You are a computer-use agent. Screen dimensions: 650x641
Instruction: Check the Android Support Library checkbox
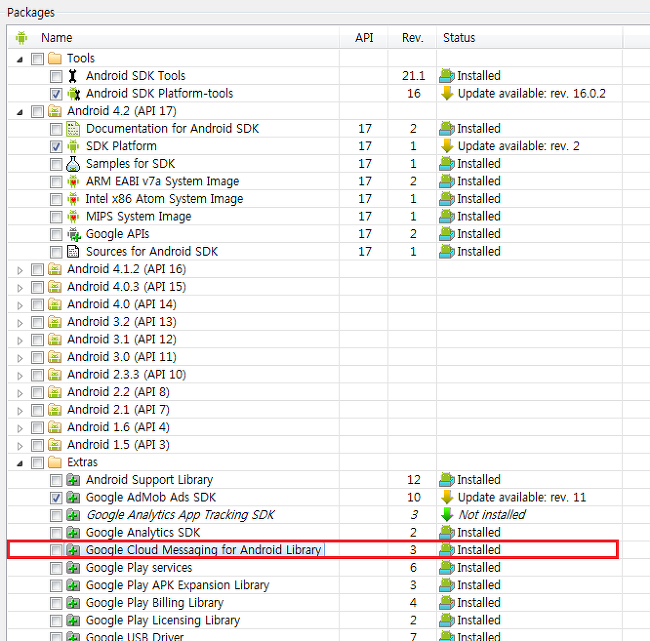pos(56,481)
